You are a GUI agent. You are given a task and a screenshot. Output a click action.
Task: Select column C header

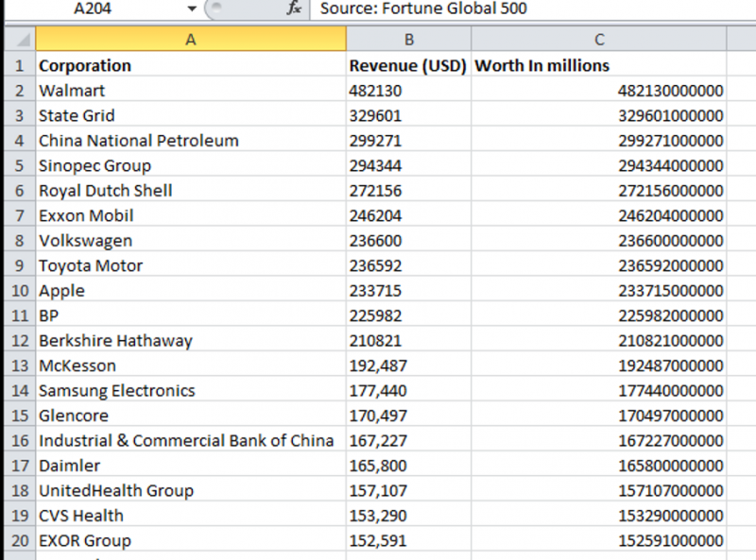[599, 39]
